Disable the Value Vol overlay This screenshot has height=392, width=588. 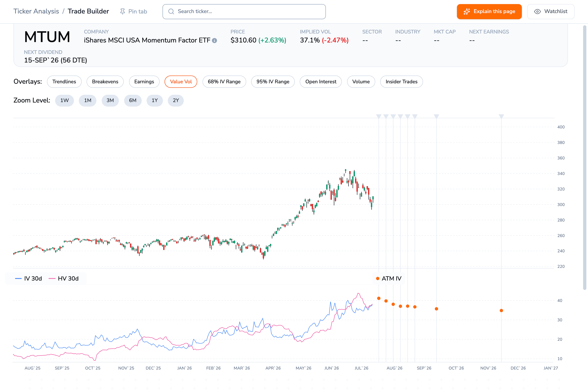(181, 81)
